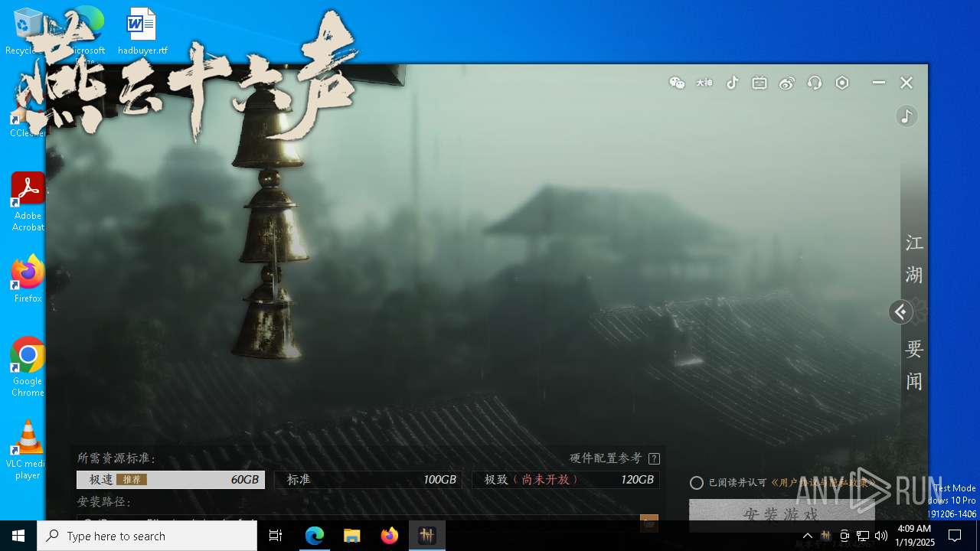Select 极速 60GB resource option
980x551 pixels.
(171, 480)
